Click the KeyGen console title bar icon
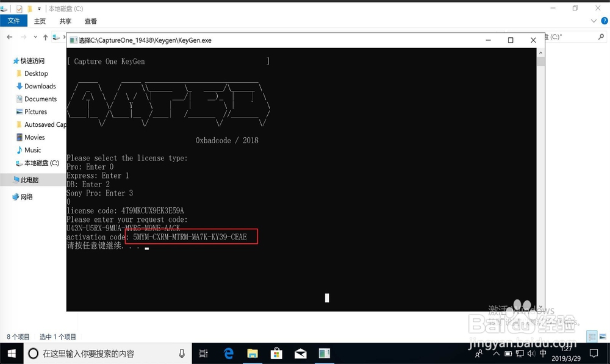The image size is (610, 364). pyautogui.click(x=73, y=40)
